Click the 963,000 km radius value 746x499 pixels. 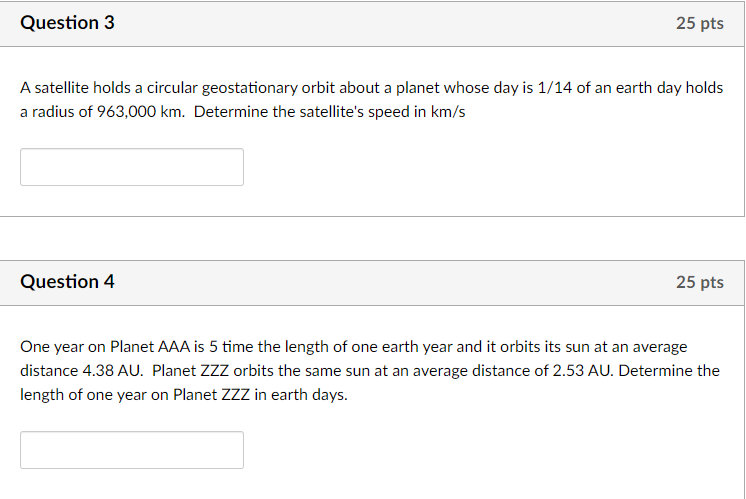click(x=129, y=112)
